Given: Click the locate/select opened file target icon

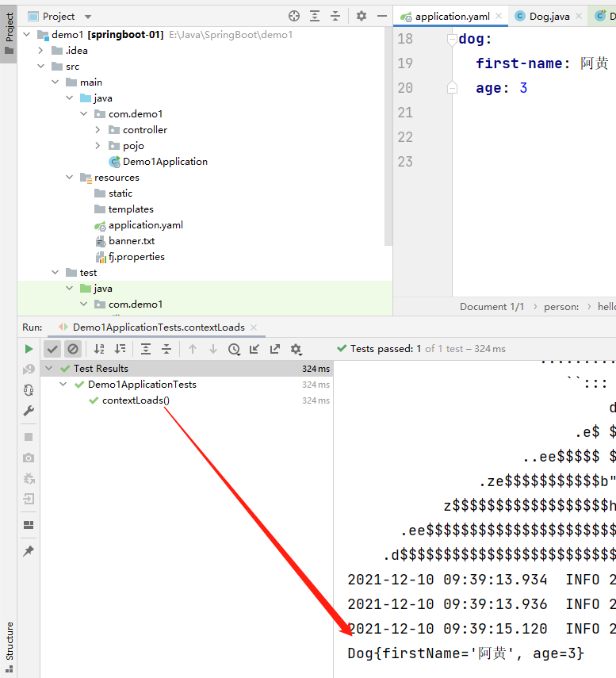Looking at the screenshot, I should pos(294,16).
